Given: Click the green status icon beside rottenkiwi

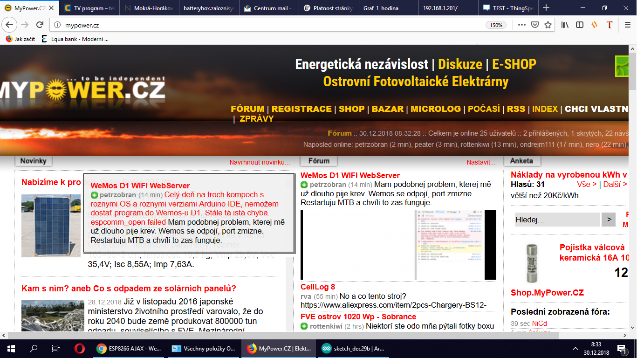Looking at the screenshot, I should click(x=304, y=326).
